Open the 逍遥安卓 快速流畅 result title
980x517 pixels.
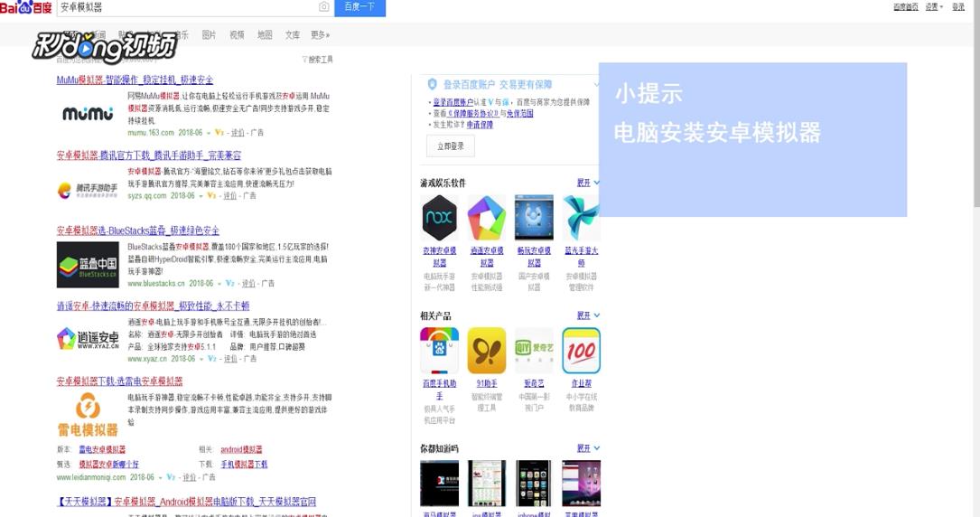[154, 305]
